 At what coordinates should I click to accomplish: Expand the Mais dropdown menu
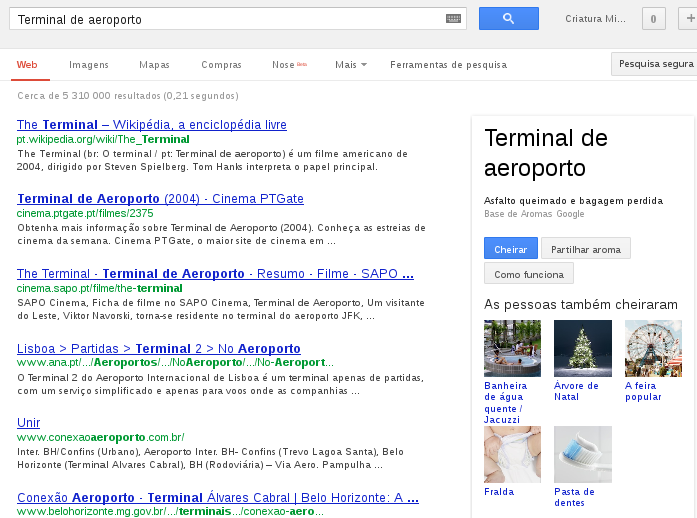(x=351, y=65)
